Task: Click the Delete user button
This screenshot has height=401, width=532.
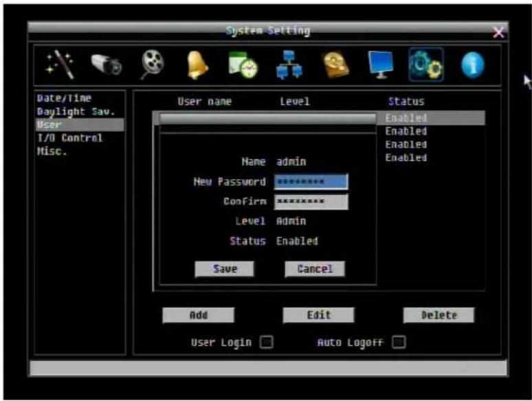Action: pyautogui.click(x=439, y=315)
